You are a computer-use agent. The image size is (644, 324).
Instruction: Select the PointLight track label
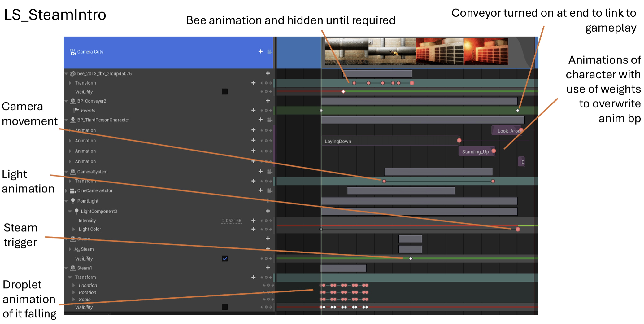[x=88, y=201]
